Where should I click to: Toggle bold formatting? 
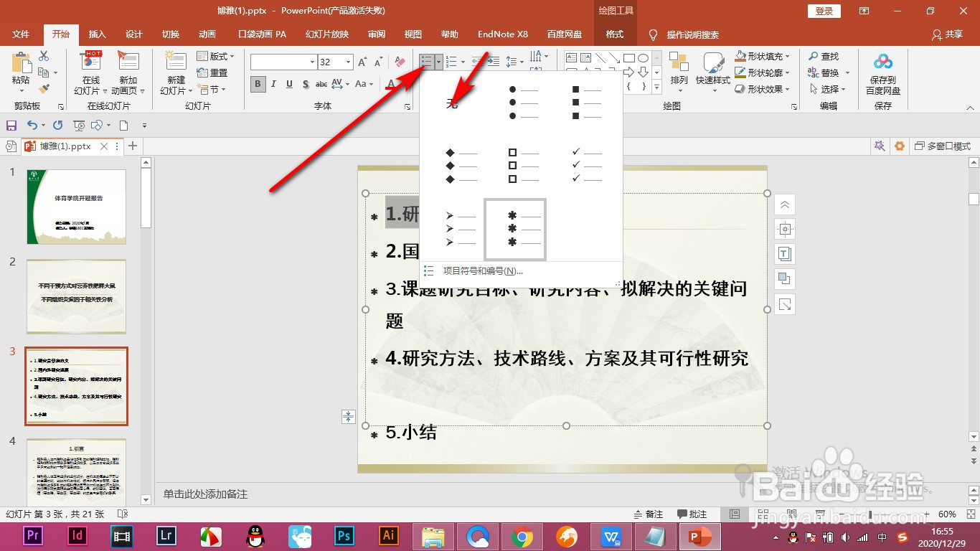257,84
